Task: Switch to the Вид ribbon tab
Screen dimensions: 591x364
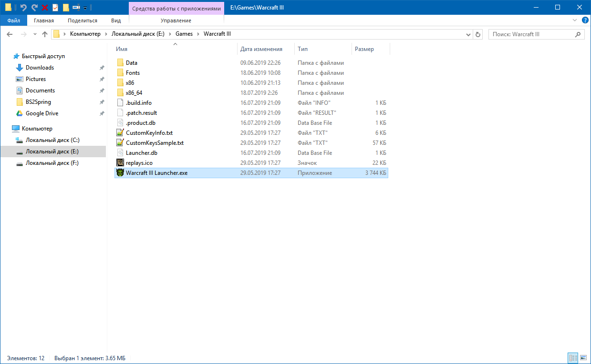Action: [116, 20]
